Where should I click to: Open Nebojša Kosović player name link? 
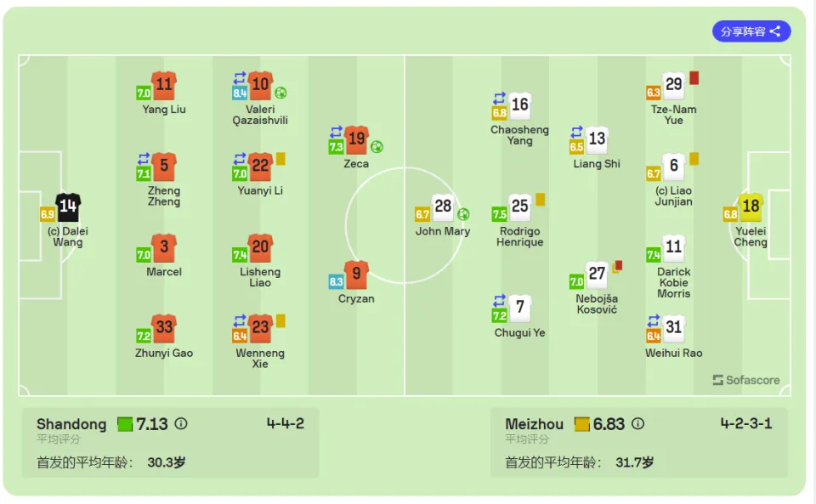tap(597, 304)
